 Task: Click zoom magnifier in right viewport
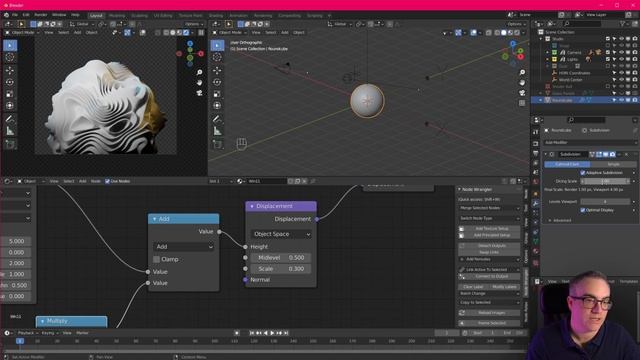click(x=522, y=72)
